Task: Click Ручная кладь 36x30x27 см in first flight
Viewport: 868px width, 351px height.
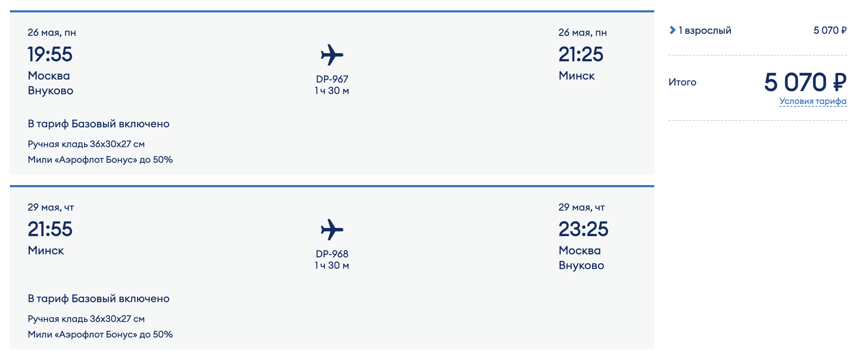Action: click(x=86, y=144)
